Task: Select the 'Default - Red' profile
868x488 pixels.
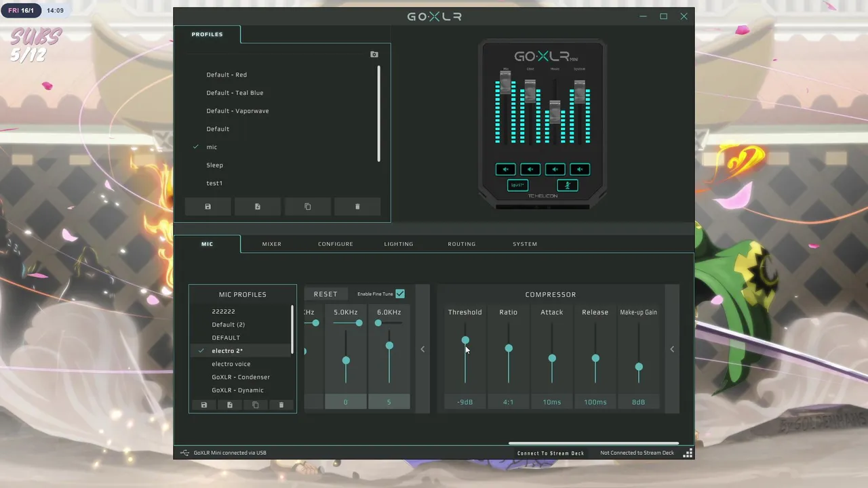Action: (226, 75)
